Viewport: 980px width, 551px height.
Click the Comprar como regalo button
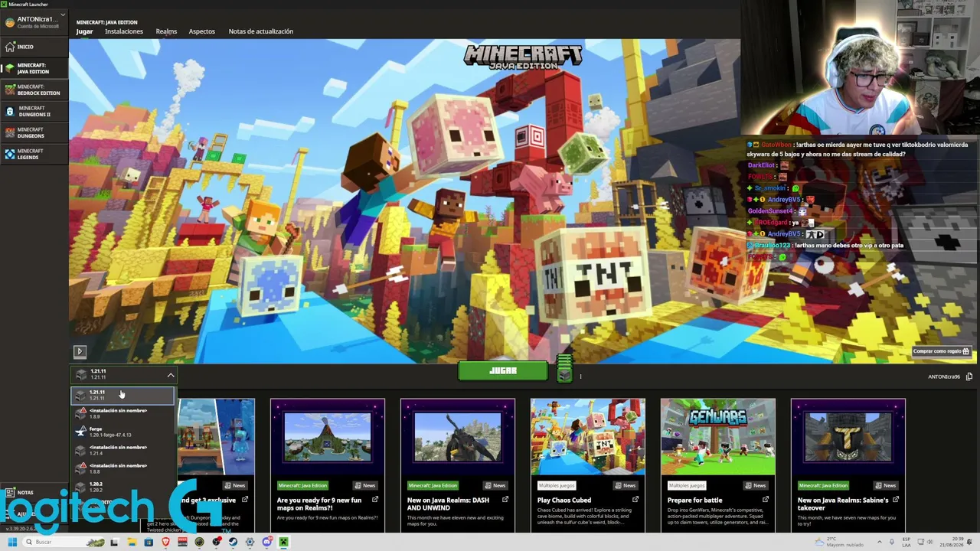(941, 351)
